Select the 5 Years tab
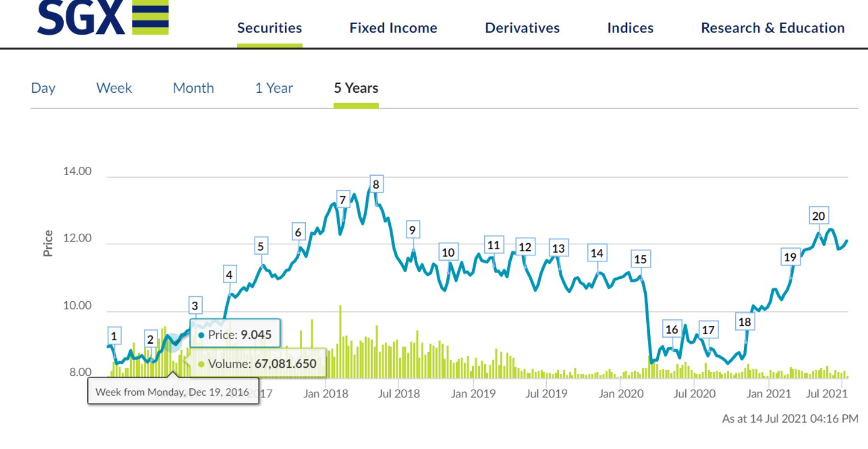 (356, 88)
